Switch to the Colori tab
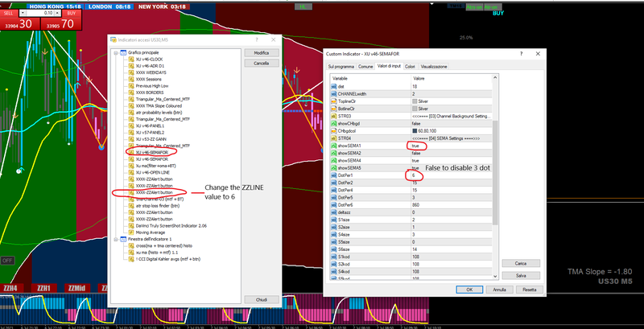644x329 pixels. pos(410,67)
